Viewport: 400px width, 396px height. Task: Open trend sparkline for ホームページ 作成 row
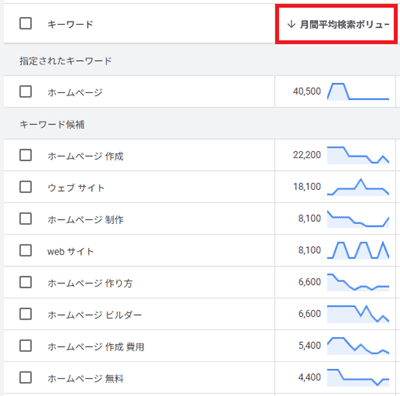click(358, 155)
